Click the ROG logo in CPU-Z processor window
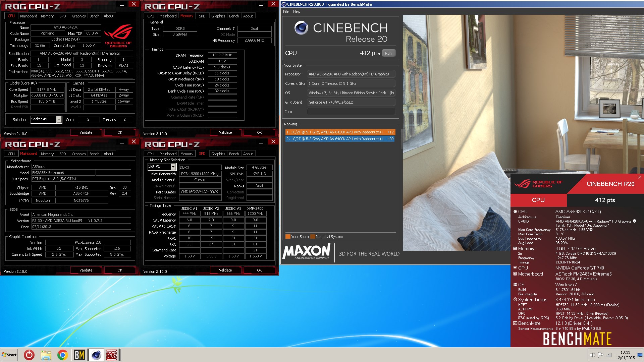 (x=118, y=36)
